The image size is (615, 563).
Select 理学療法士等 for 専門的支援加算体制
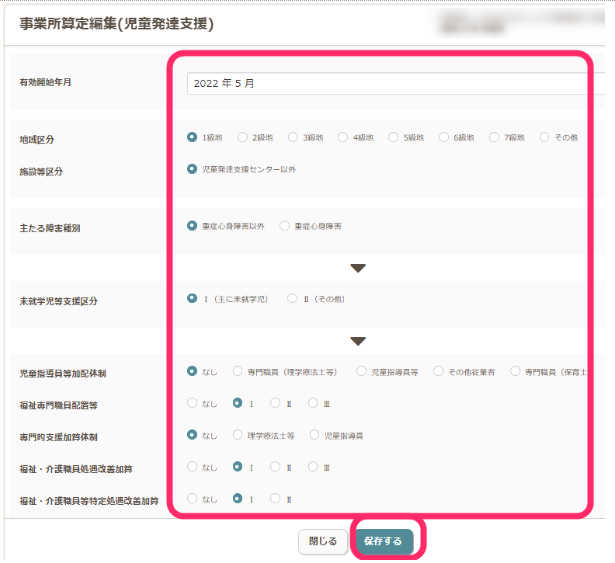pyautogui.click(x=238, y=435)
